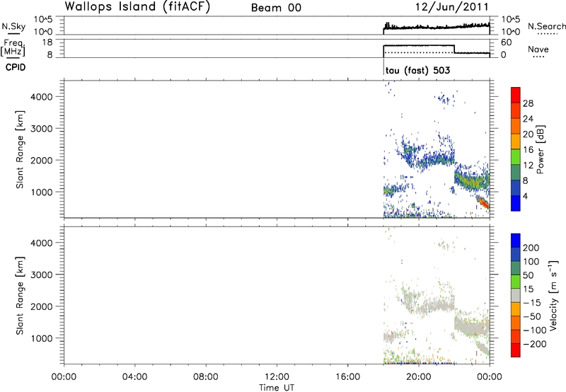Click the '100' velocity colorbar tick label
Image resolution: width=566 pixels, height=392 pixels.
531,262
